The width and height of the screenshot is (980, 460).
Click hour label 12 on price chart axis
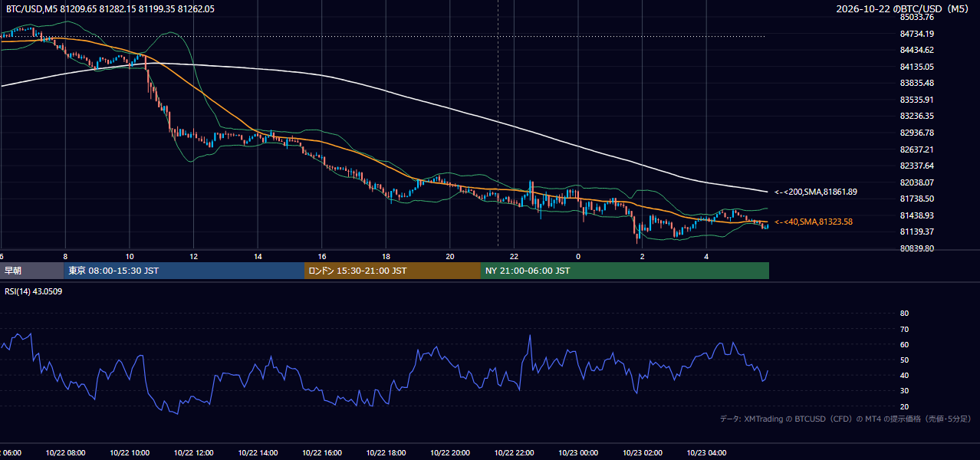194,256
